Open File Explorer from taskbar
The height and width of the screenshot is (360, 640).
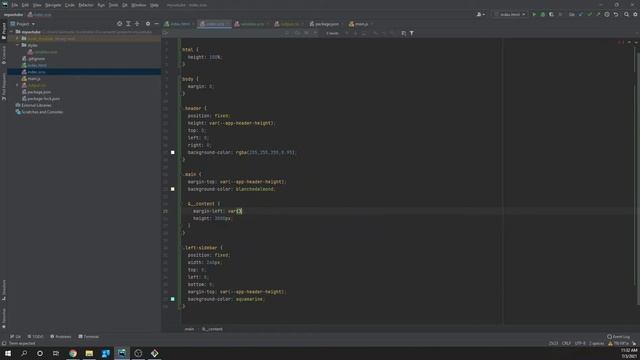(89, 353)
